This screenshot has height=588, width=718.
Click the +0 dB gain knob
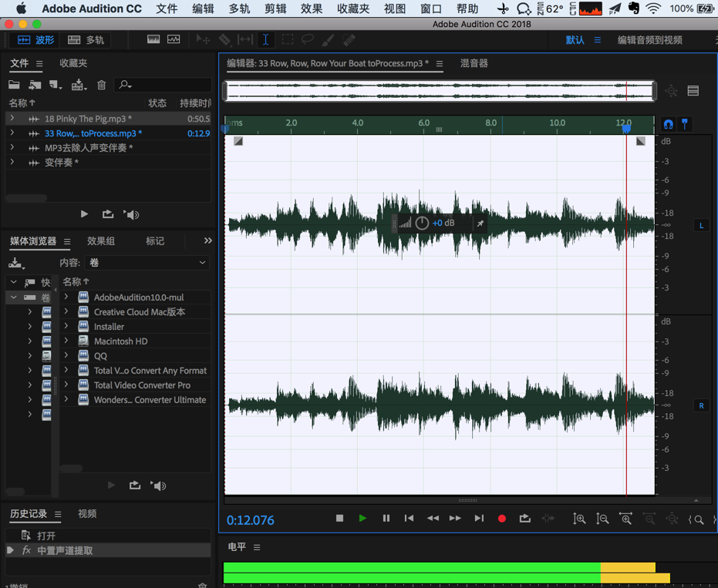pyautogui.click(x=422, y=223)
